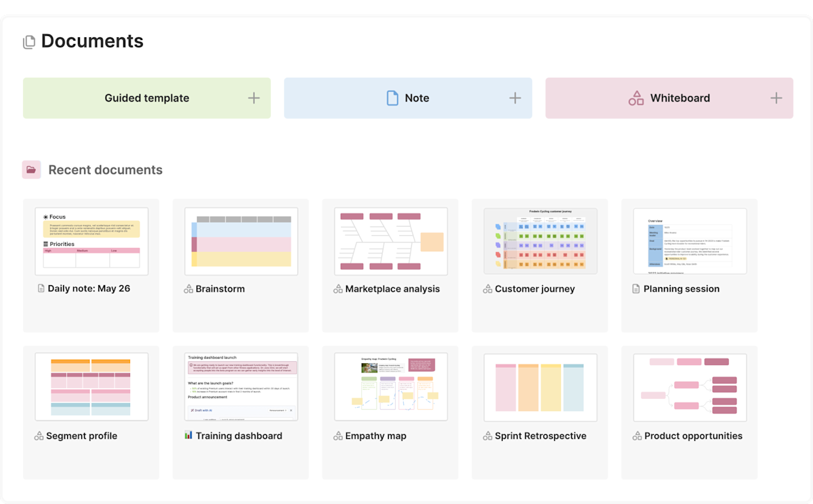Click the whiteboard icon beside Product opportunities
Viewport: 813px width, 504px height.
tap(638, 436)
